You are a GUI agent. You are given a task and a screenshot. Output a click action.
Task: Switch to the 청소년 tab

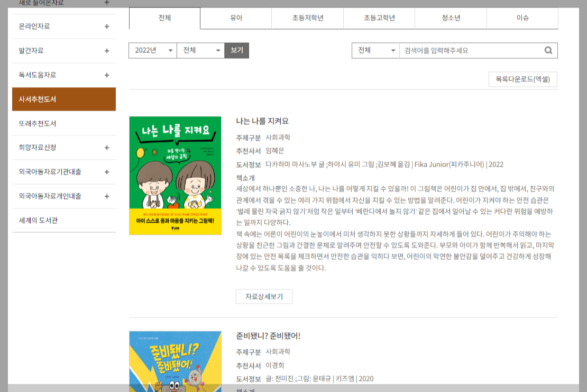451,18
